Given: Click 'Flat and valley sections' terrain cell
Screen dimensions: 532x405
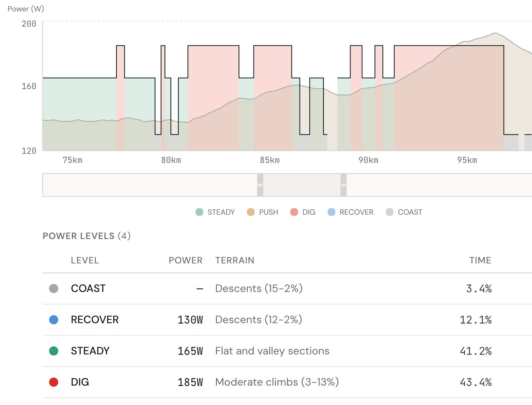Looking at the screenshot, I should [x=272, y=351].
